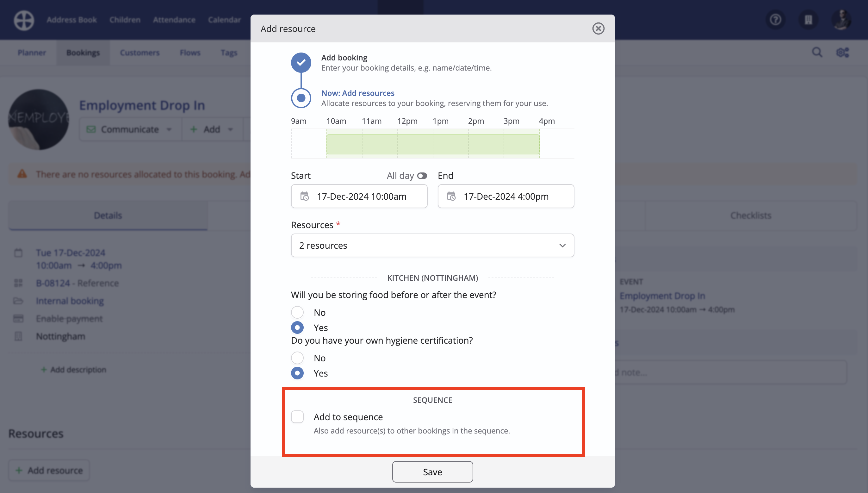Click the B-08124 - Reference link
The height and width of the screenshot is (493, 868).
pos(77,283)
